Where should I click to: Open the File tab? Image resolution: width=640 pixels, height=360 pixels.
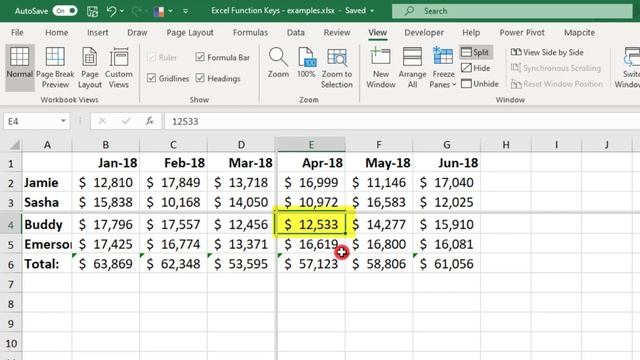(17, 33)
